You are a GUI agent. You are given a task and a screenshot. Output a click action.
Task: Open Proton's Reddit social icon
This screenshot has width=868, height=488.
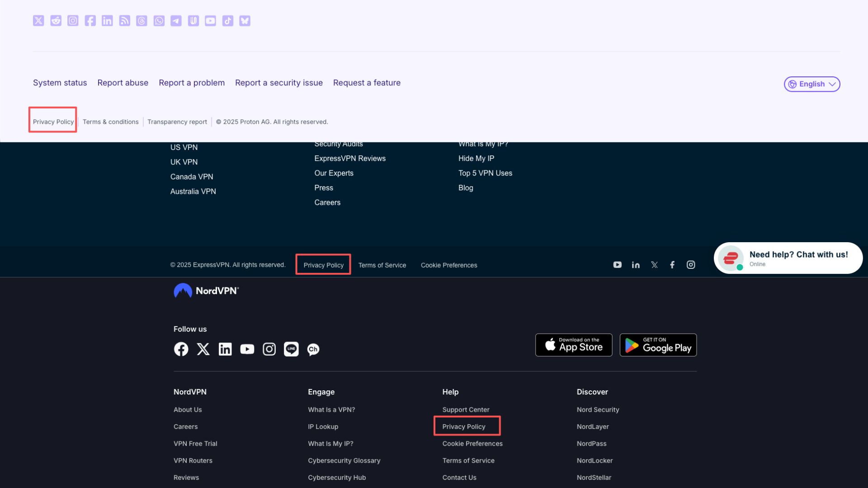click(56, 21)
